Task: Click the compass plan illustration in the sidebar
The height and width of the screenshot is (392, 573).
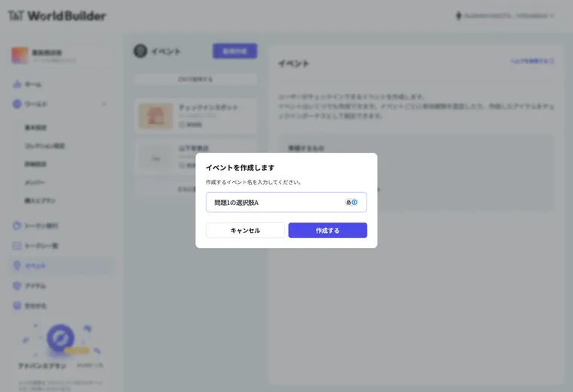Action: [60, 338]
